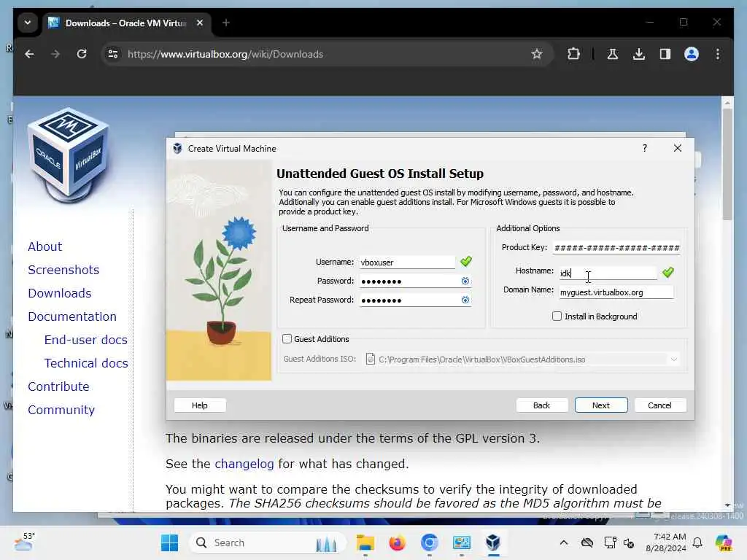Open the Chromium browser taskbar icon

click(429, 542)
